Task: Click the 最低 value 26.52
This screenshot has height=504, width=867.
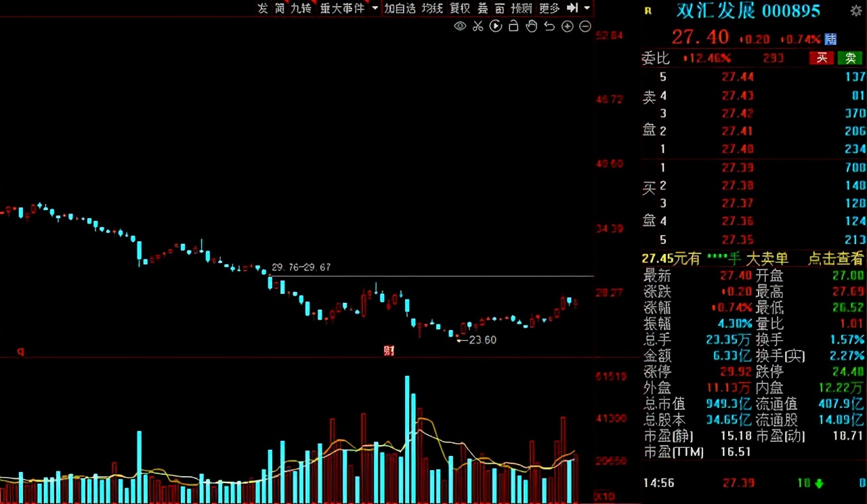Action: [847, 308]
